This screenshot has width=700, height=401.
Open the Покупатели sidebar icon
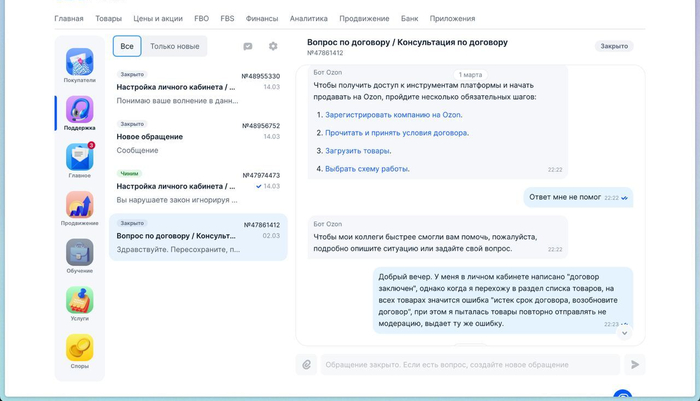click(x=79, y=62)
